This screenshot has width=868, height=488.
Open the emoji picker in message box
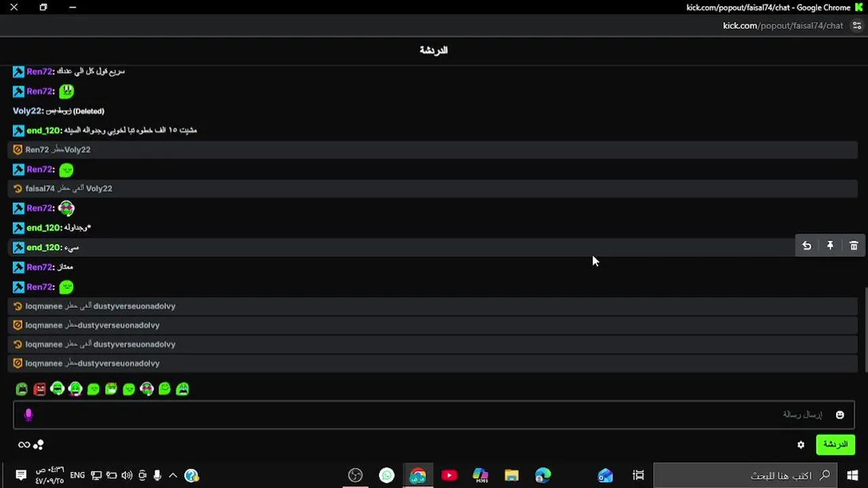tap(840, 415)
